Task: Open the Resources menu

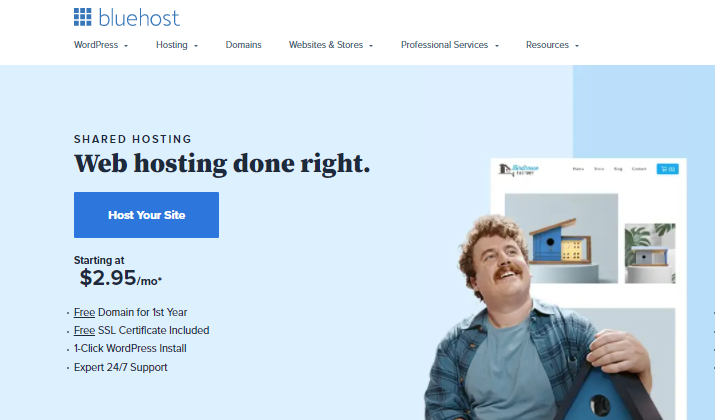Action: tap(547, 45)
